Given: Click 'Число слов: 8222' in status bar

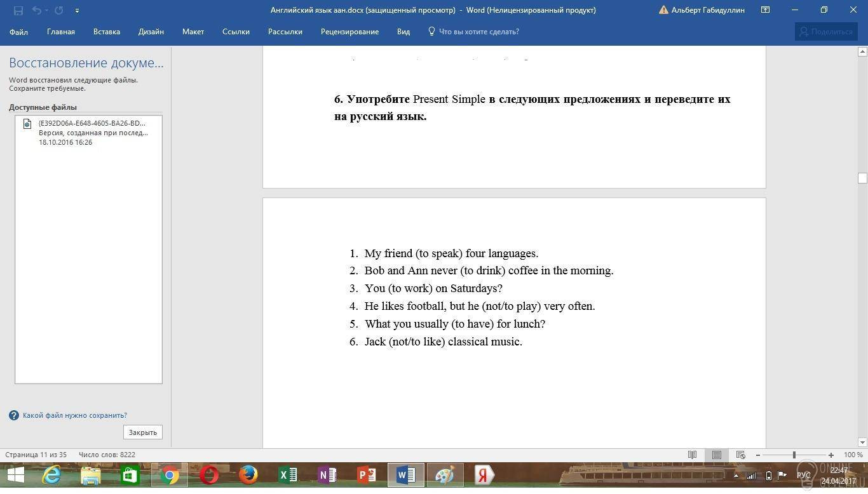Looking at the screenshot, I should click(x=107, y=455).
